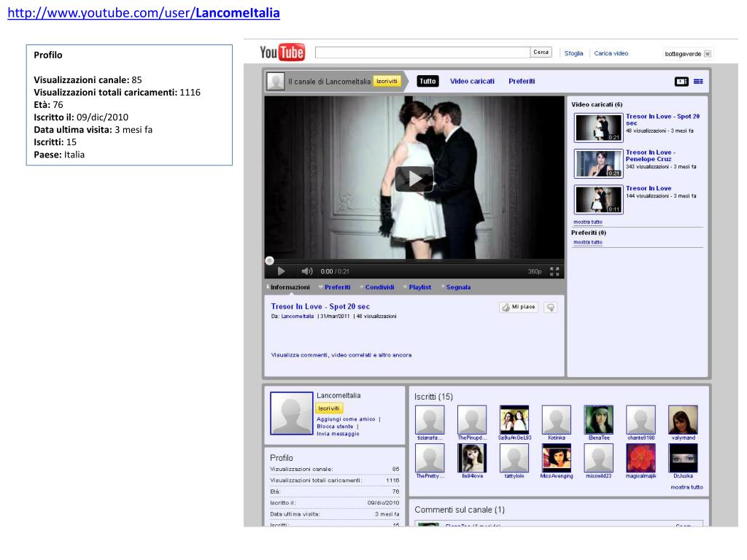Click the YouTube logo
Image resolution: width=747 pixels, height=560 pixels.
(x=282, y=53)
